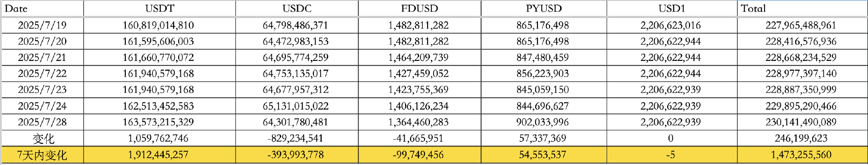Click the 2025/7/19 date cell

(x=42, y=25)
